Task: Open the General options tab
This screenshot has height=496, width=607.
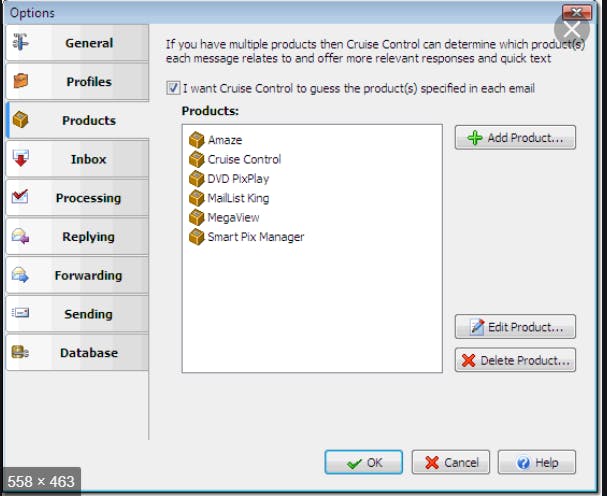Action: click(77, 43)
